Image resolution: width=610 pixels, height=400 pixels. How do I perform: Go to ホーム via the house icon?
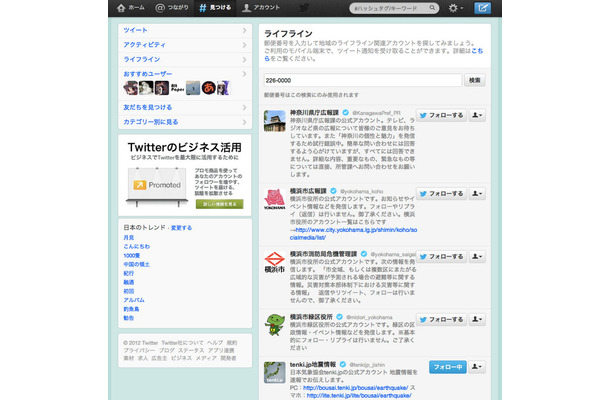(131, 8)
